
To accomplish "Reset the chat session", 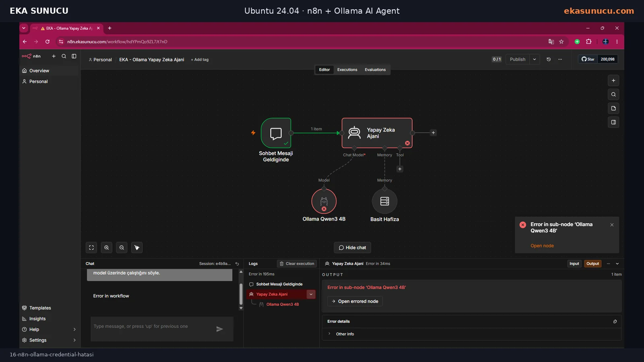I will (x=237, y=264).
